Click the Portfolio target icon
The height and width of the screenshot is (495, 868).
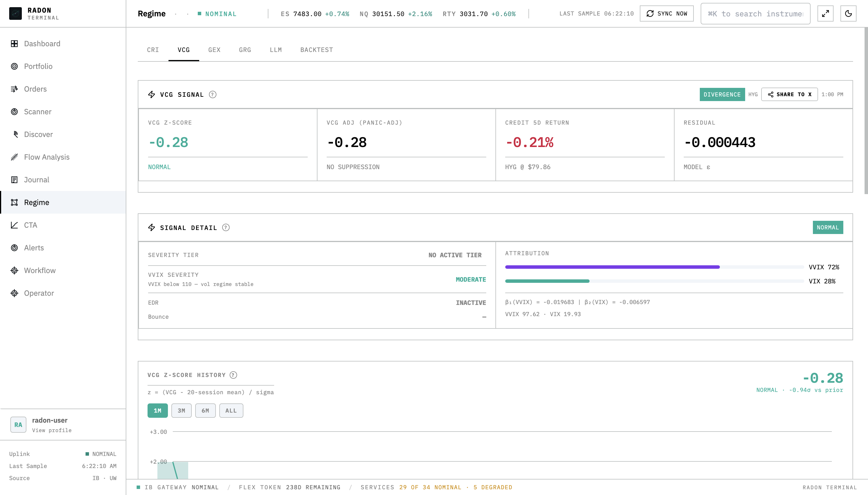click(x=14, y=66)
